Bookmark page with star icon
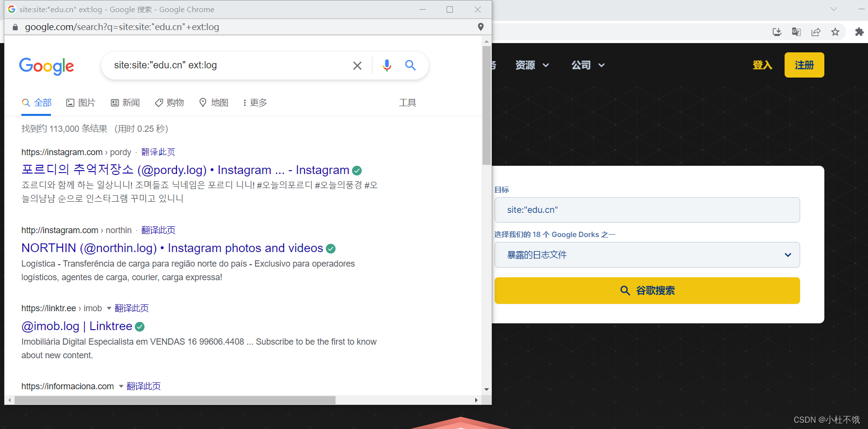 click(x=835, y=32)
